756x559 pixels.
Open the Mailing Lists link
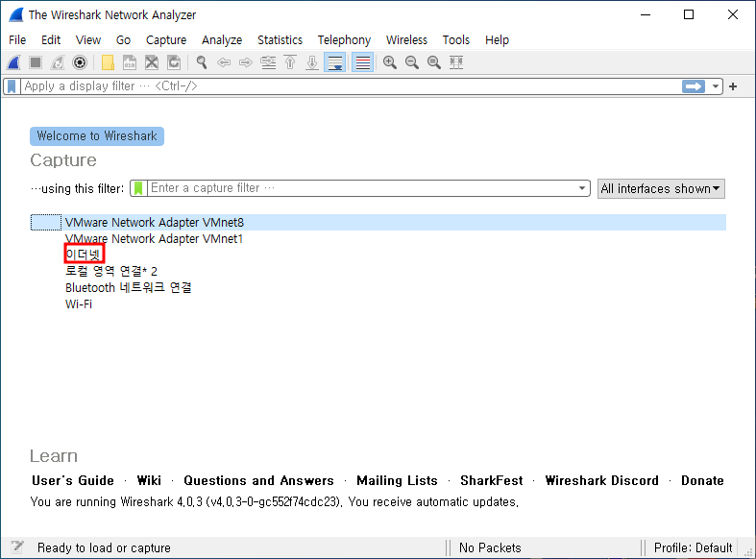(398, 481)
